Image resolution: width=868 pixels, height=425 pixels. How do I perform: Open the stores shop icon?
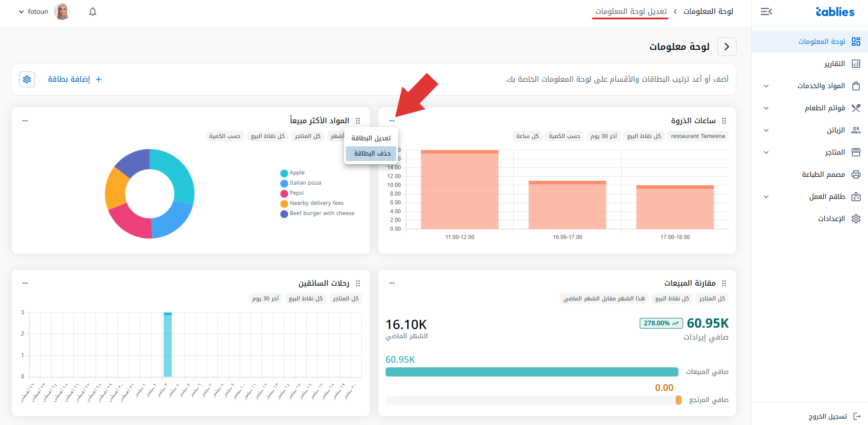click(856, 152)
